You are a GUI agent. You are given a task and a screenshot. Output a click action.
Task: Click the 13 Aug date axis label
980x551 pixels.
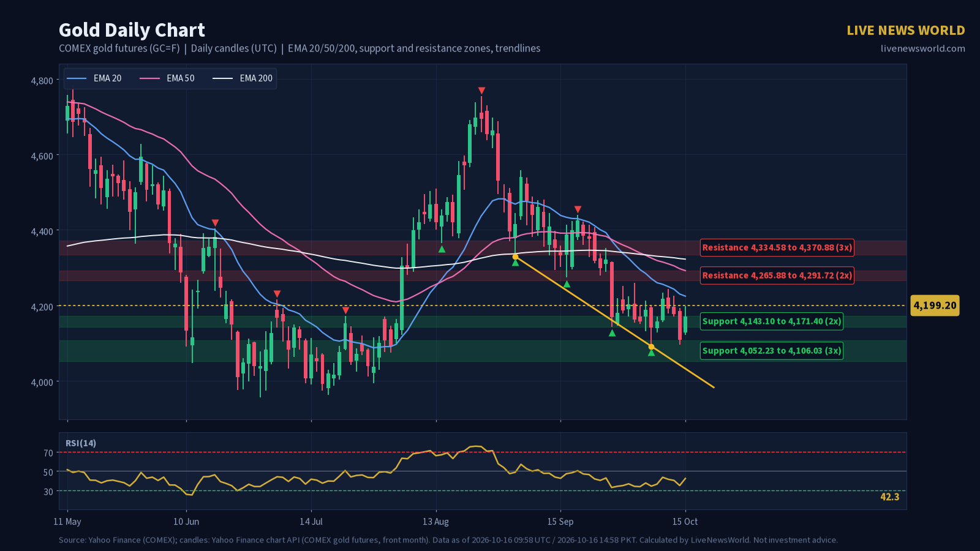pos(435,522)
